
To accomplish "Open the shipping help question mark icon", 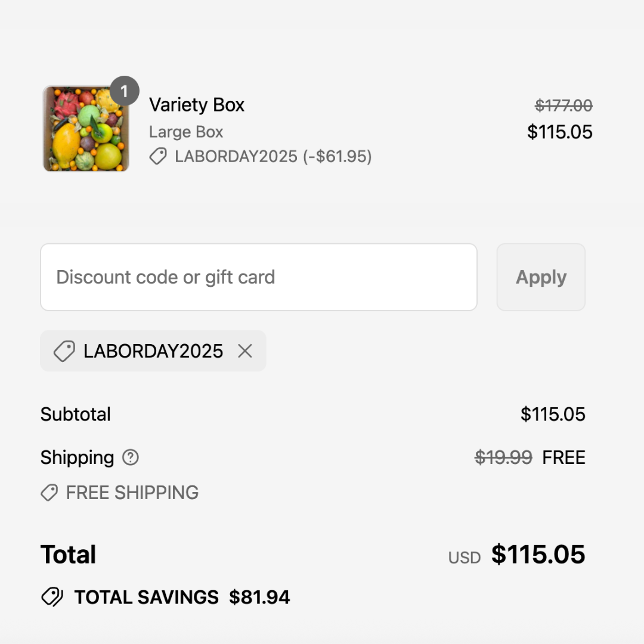I will pos(130,457).
